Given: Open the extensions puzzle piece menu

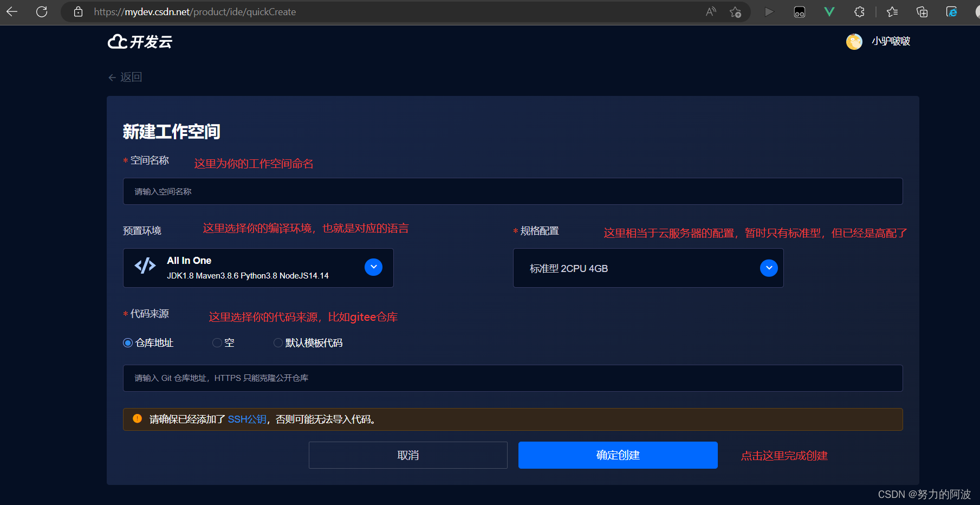Looking at the screenshot, I should point(859,11).
